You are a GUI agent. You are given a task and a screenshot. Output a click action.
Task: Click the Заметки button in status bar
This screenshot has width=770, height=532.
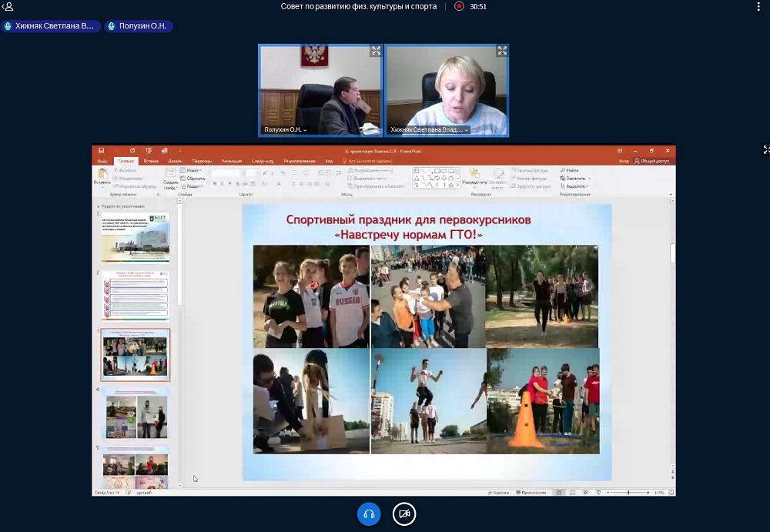click(x=500, y=492)
